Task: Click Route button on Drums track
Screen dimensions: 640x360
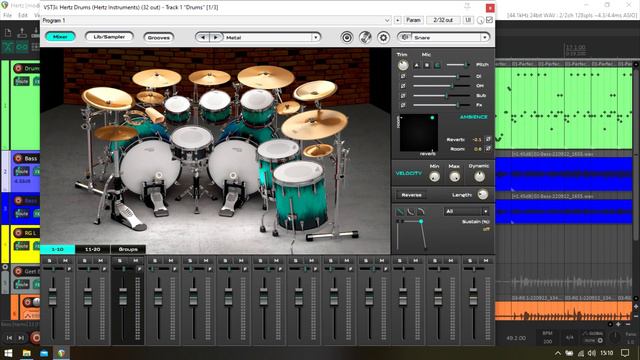Action: click(22, 82)
